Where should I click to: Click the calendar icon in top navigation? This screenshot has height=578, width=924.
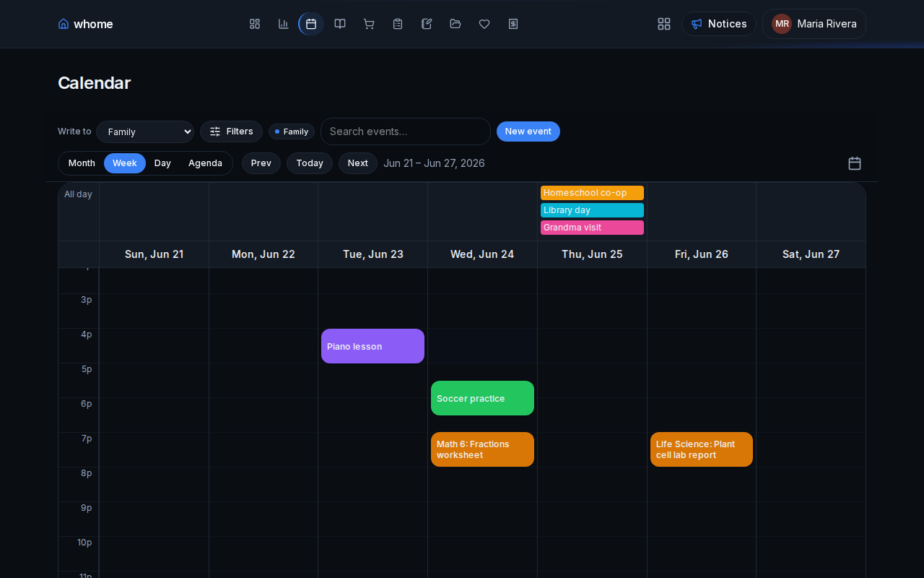311,24
